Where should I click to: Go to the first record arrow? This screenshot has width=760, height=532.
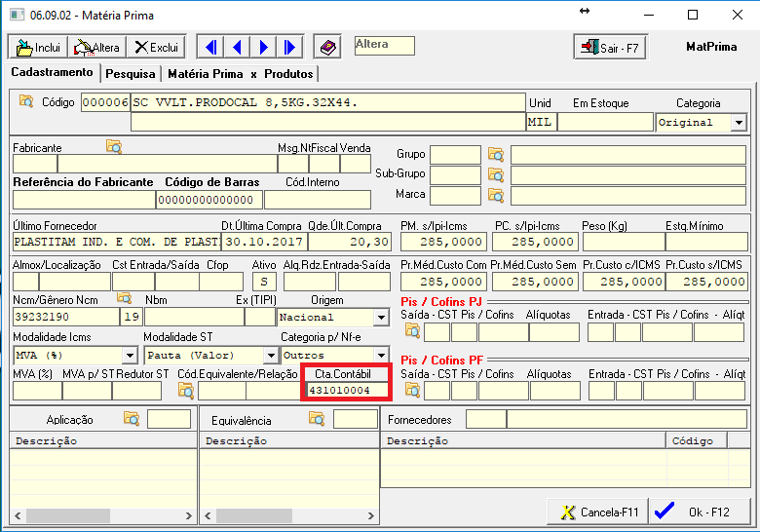pos(210,47)
